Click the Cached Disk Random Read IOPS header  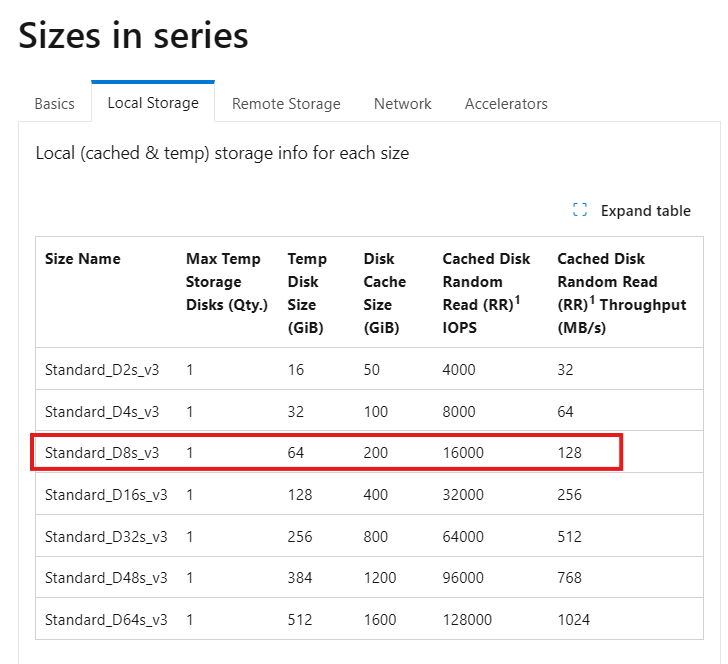[486, 293]
